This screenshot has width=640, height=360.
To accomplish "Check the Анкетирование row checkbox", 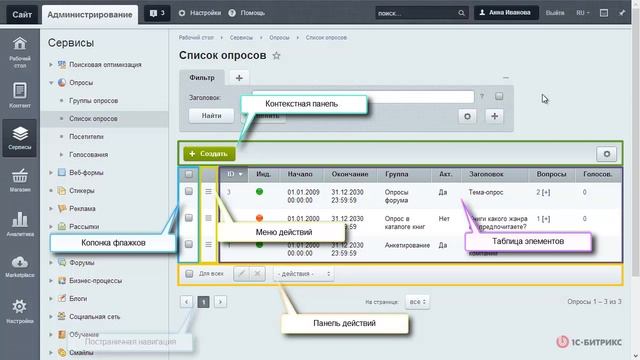I will [189, 244].
